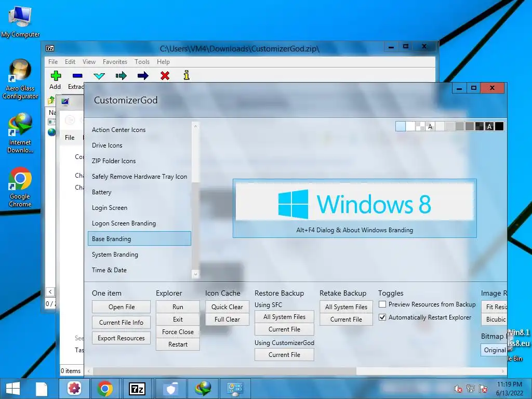This screenshot has height=399, width=532.
Task: Click Icon Cache Quick Clear button
Action: (x=227, y=307)
